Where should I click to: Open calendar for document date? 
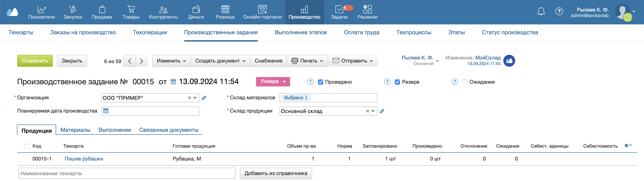tap(173, 82)
